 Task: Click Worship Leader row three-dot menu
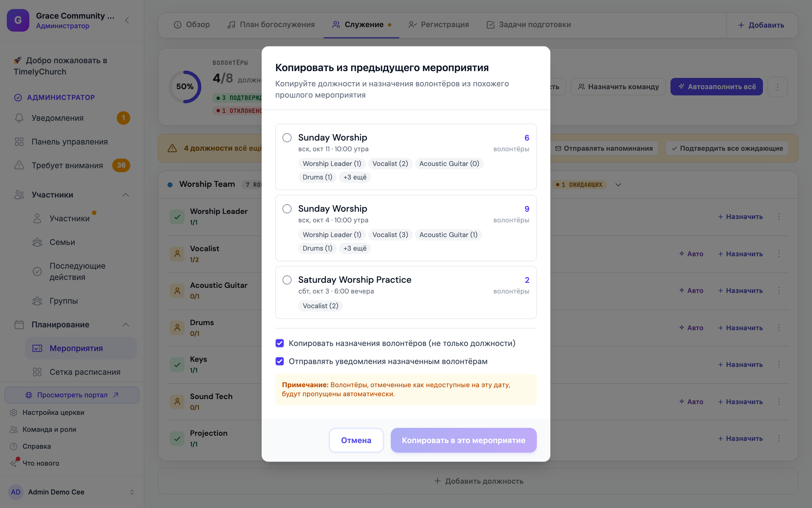click(x=779, y=217)
